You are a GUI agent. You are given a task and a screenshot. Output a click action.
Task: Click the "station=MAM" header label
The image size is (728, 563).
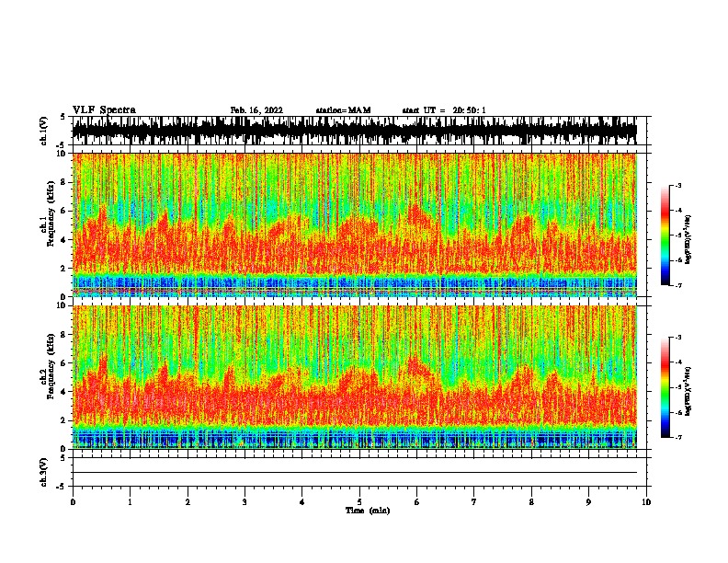click(343, 110)
